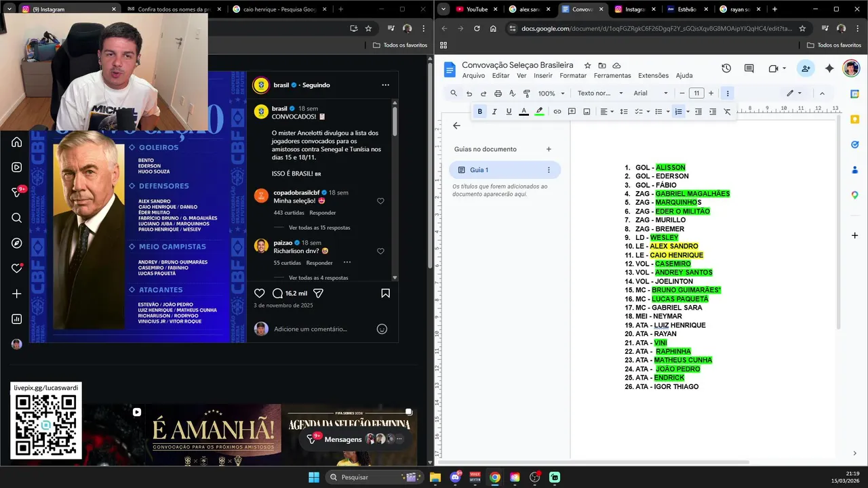Open the Formatar menu
The width and height of the screenshot is (868, 488).
pyautogui.click(x=573, y=75)
